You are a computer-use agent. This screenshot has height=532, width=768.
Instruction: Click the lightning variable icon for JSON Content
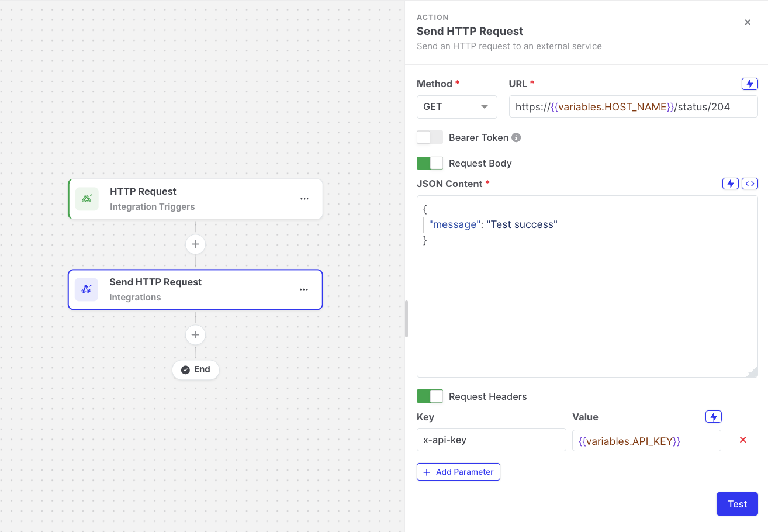(x=731, y=184)
